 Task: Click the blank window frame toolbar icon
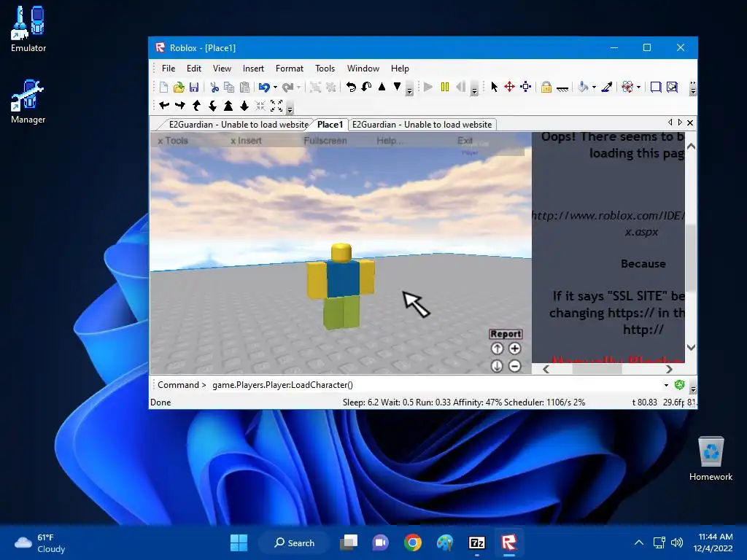pyautogui.click(x=656, y=87)
